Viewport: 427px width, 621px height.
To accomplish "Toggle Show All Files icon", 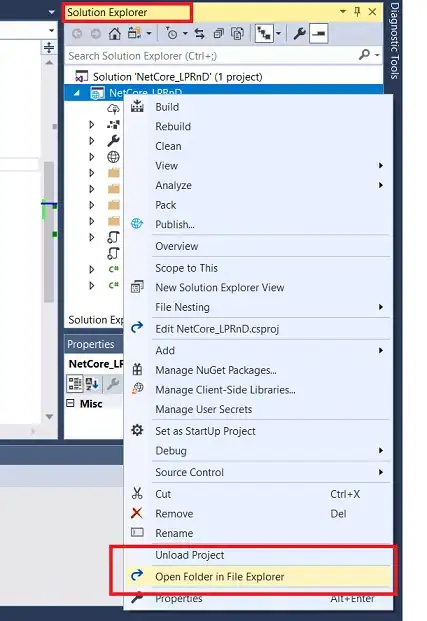I will [x=238, y=34].
